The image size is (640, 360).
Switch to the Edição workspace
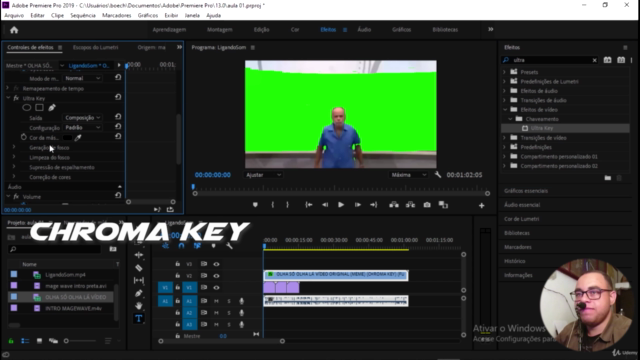point(262,30)
